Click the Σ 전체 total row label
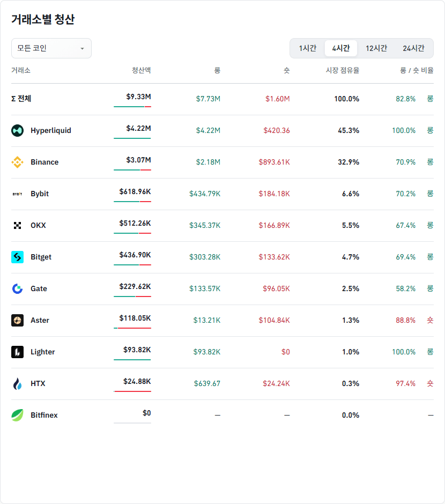Screen dimensions: 445x504 coord(21,99)
